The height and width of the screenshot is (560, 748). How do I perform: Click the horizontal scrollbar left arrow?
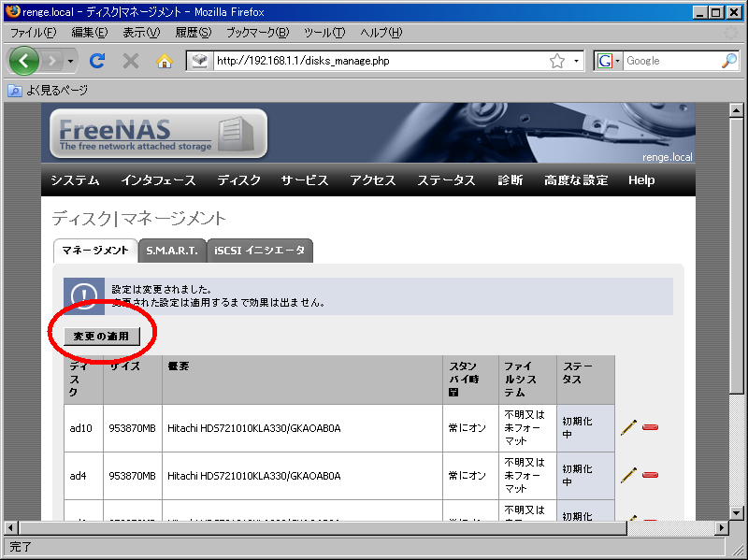coord(10,528)
